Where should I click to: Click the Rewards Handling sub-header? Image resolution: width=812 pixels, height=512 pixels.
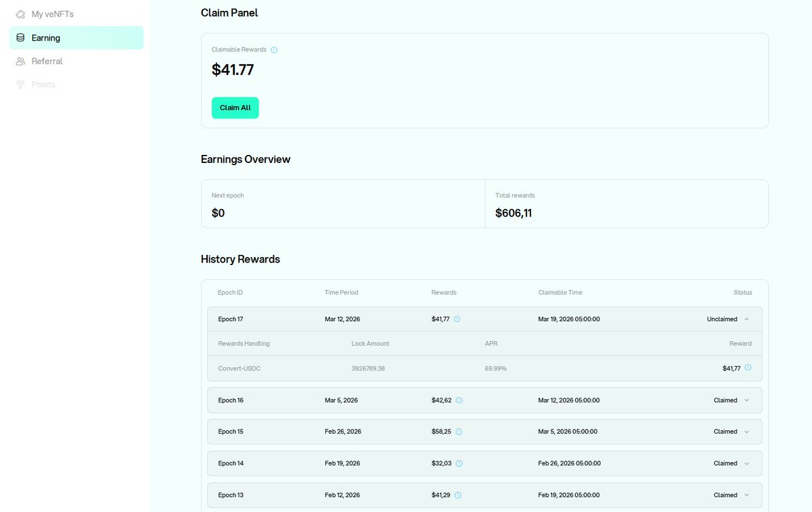click(x=244, y=344)
